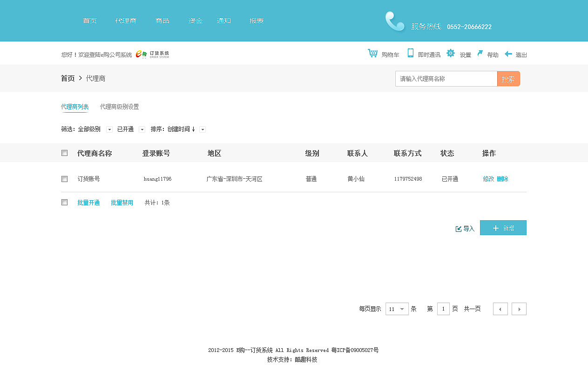The height and width of the screenshot is (385, 588).
Task: Click the 地区 column header
Action: [x=214, y=154]
